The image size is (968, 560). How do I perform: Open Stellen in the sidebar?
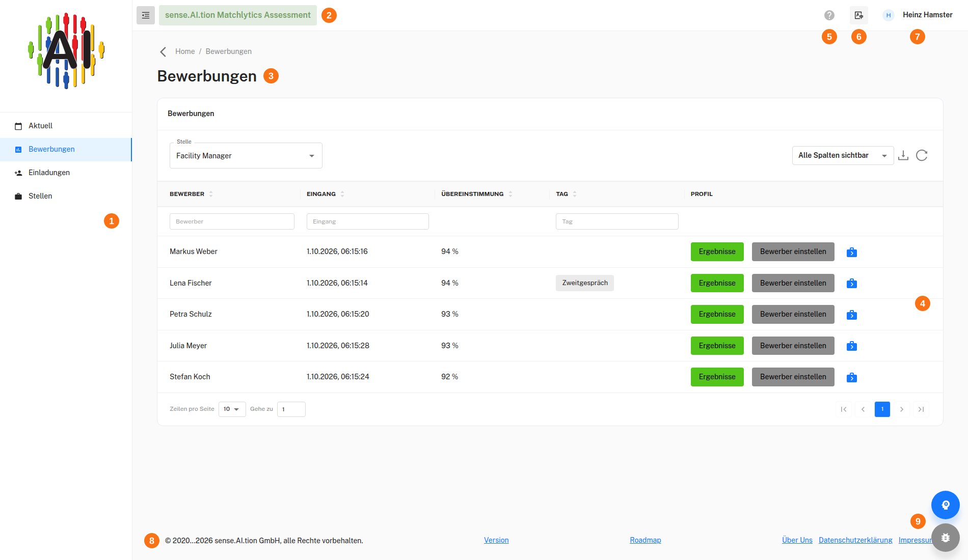(x=66, y=196)
